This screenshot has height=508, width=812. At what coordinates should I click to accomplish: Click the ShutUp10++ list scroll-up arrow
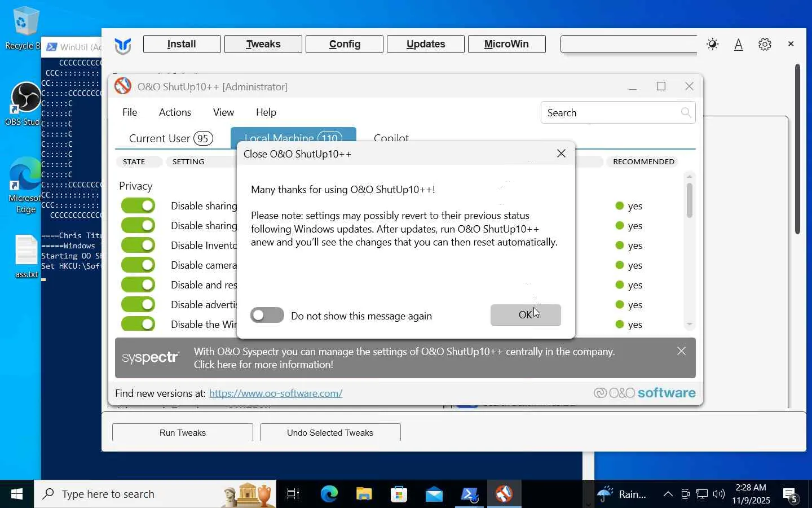pyautogui.click(x=689, y=177)
